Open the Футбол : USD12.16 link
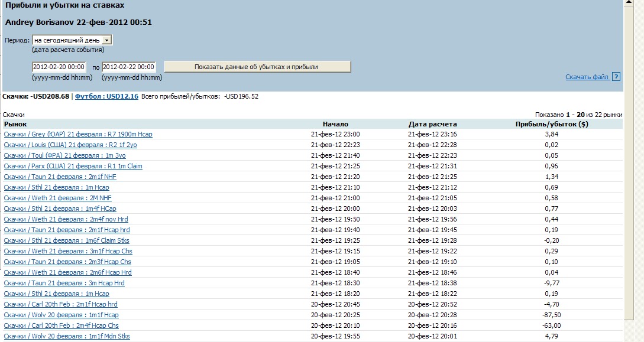This screenshot has width=644, height=342. [x=106, y=96]
